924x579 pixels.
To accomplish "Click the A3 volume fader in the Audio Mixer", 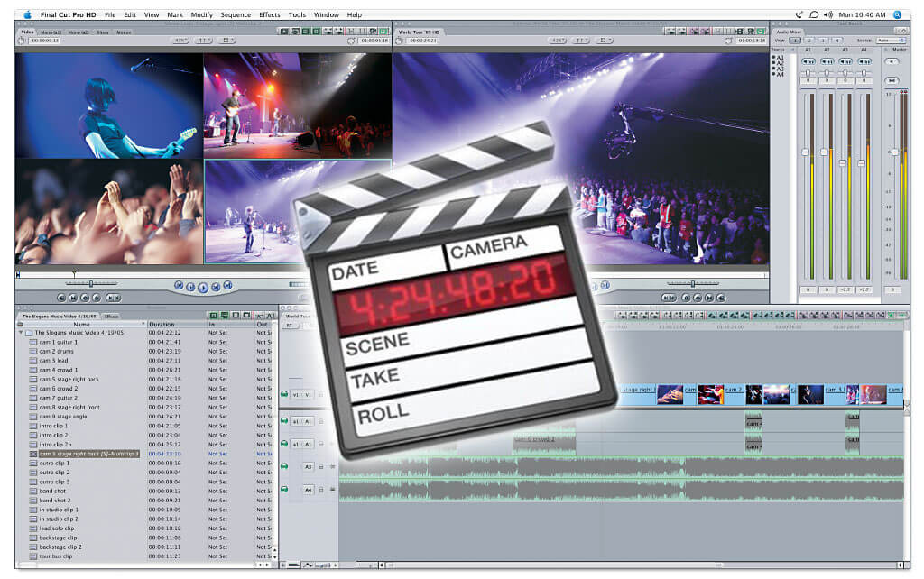I will (843, 162).
